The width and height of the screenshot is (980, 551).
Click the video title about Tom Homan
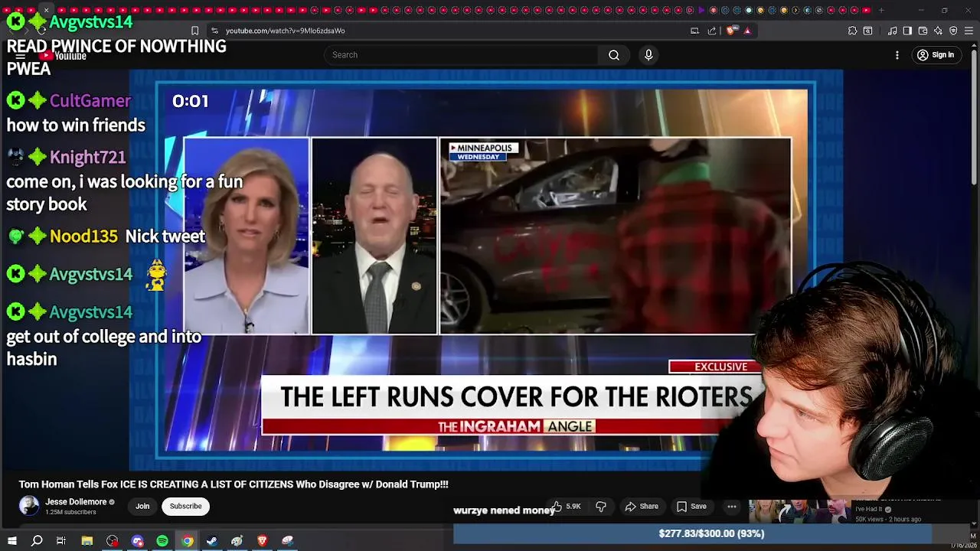tap(234, 484)
